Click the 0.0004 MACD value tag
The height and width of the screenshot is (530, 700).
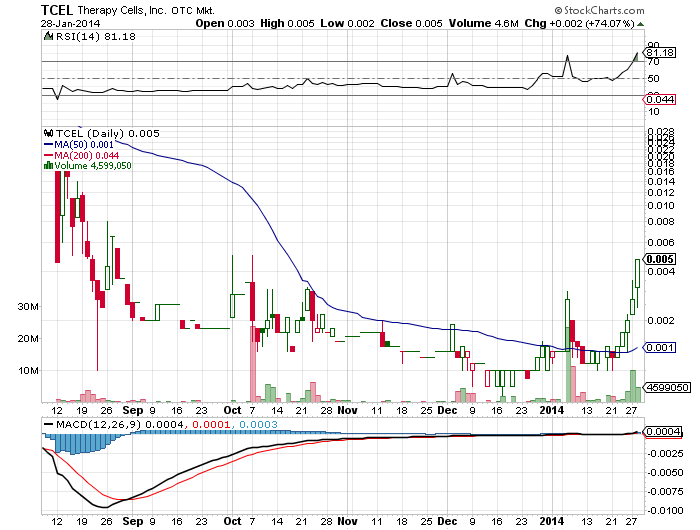point(663,431)
